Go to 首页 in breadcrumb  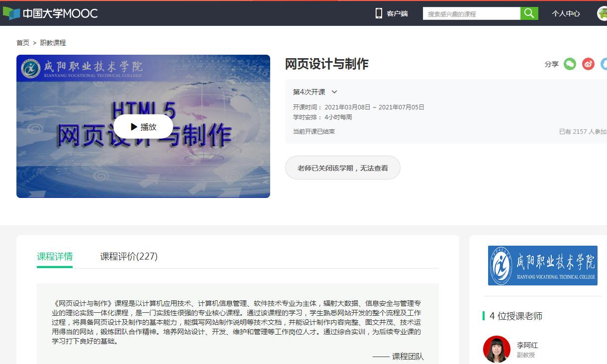point(23,43)
